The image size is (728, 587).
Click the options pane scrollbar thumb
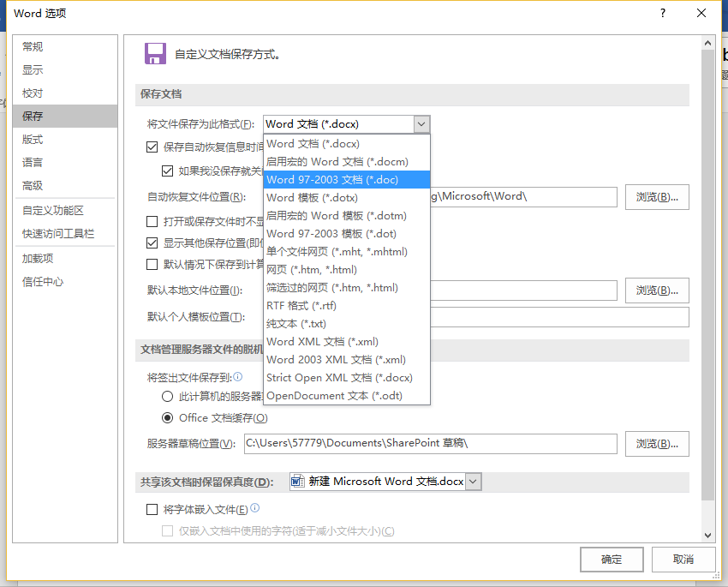point(707,275)
